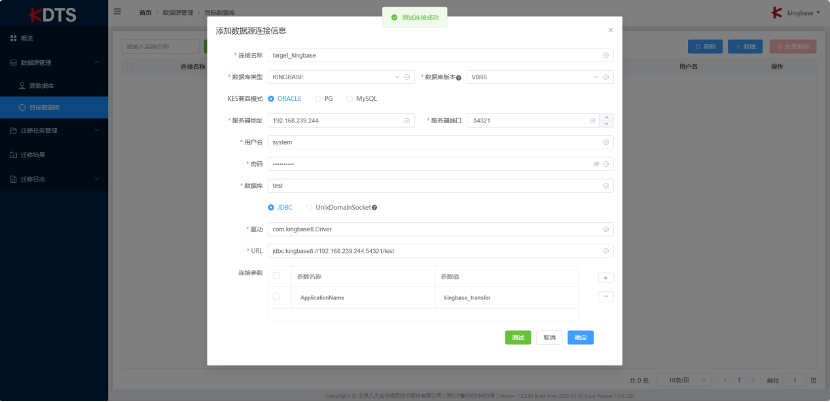Open 迁移结果 sidebar item
Image resolution: width=830 pixels, height=402 pixels.
(x=54, y=155)
